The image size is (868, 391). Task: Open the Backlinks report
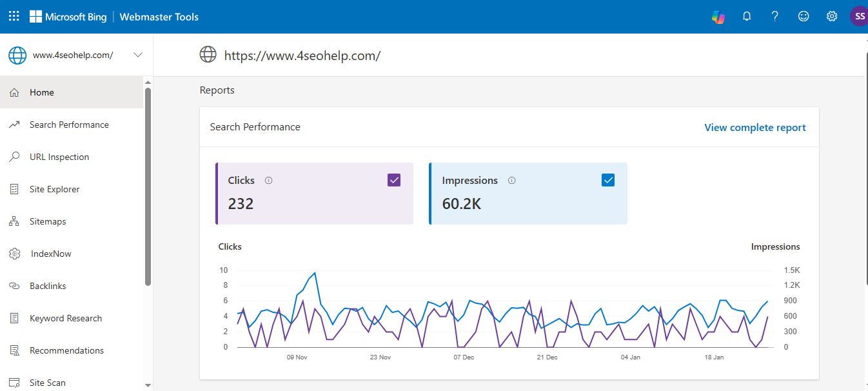coord(48,285)
